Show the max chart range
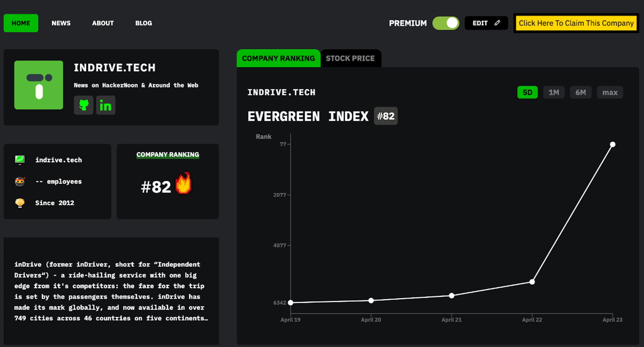 (610, 92)
